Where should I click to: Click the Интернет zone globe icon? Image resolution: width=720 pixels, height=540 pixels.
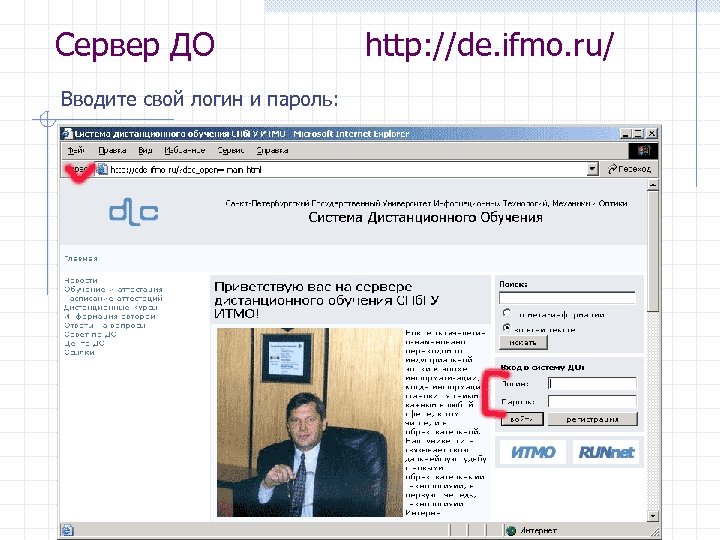(511, 530)
